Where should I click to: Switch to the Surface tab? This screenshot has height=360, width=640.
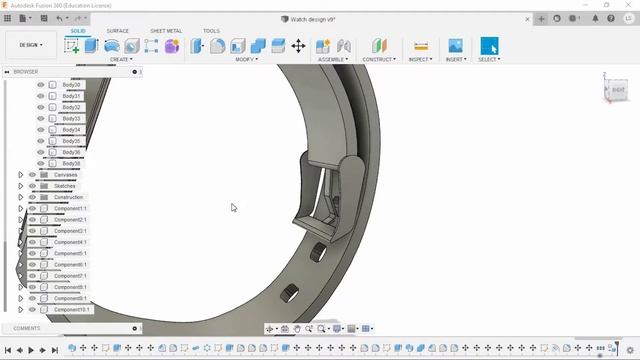[118, 31]
